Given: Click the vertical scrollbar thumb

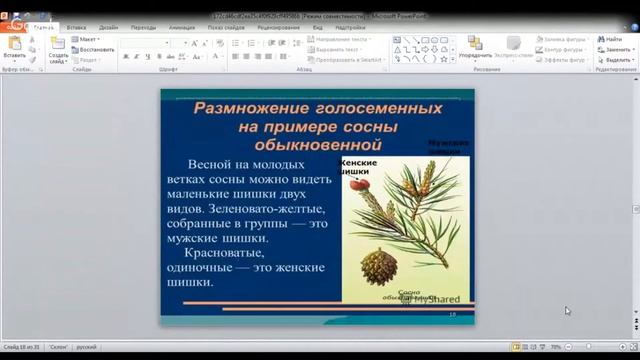Looking at the screenshot, I should coord(636,209).
